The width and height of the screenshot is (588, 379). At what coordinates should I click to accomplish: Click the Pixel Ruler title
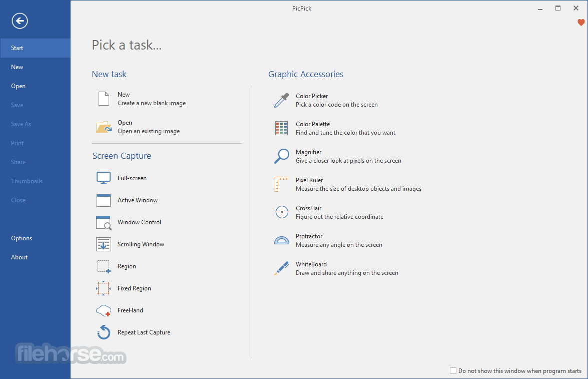click(309, 180)
